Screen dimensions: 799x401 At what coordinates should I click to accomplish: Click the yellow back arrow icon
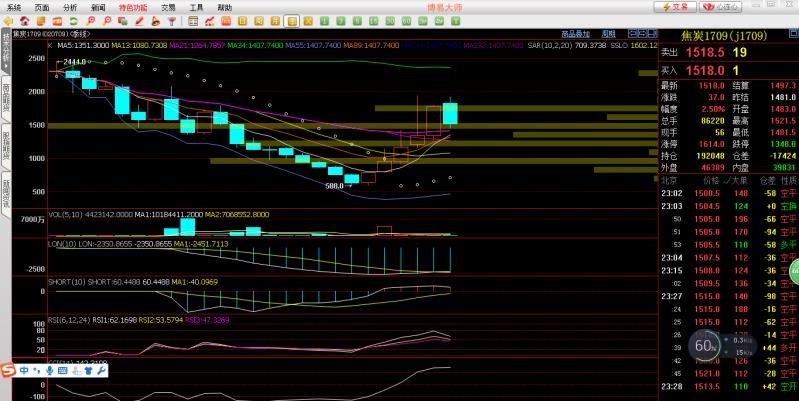pos(8,21)
